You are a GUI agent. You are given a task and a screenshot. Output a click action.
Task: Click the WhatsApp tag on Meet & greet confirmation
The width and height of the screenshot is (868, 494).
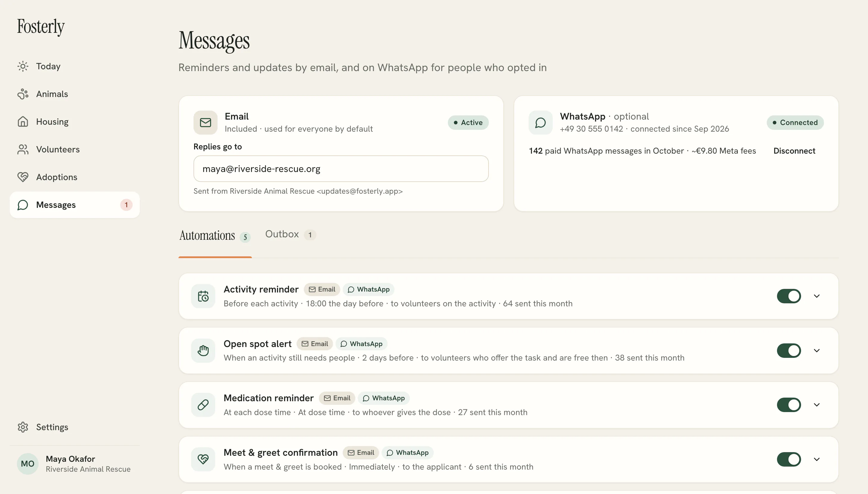[407, 453]
